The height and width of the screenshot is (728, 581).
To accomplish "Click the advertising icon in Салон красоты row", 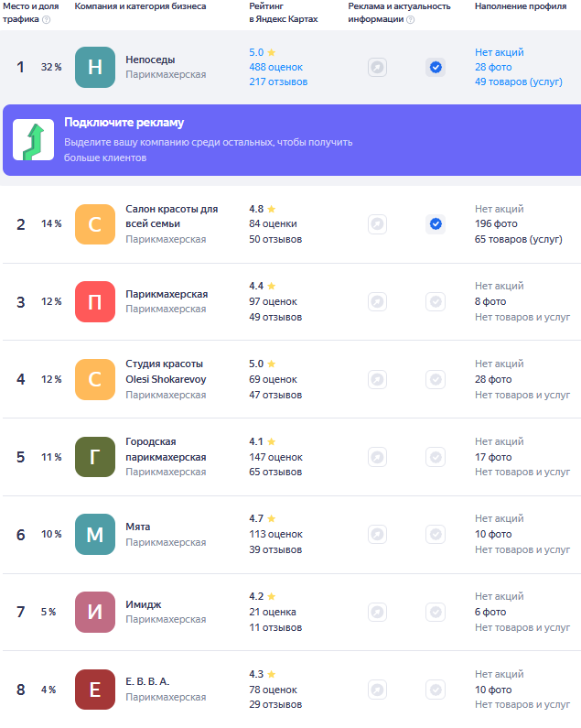I will click(x=377, y=224).
